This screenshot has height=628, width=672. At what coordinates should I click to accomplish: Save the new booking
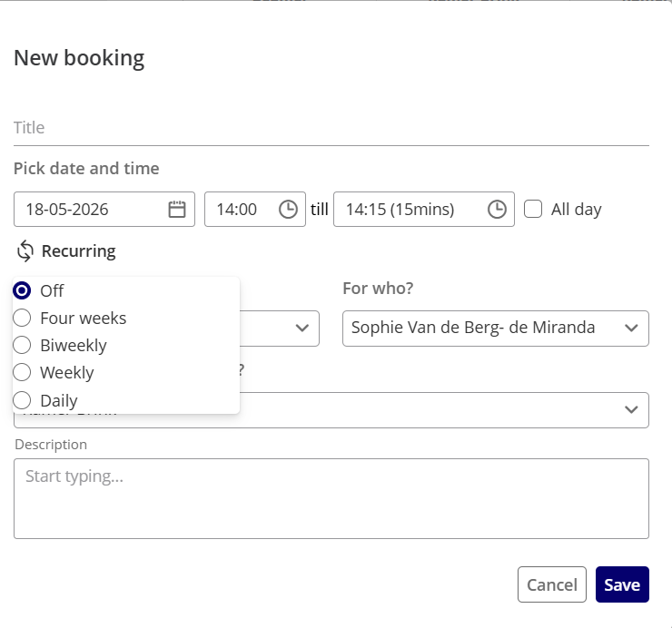[x=622, y=584]
